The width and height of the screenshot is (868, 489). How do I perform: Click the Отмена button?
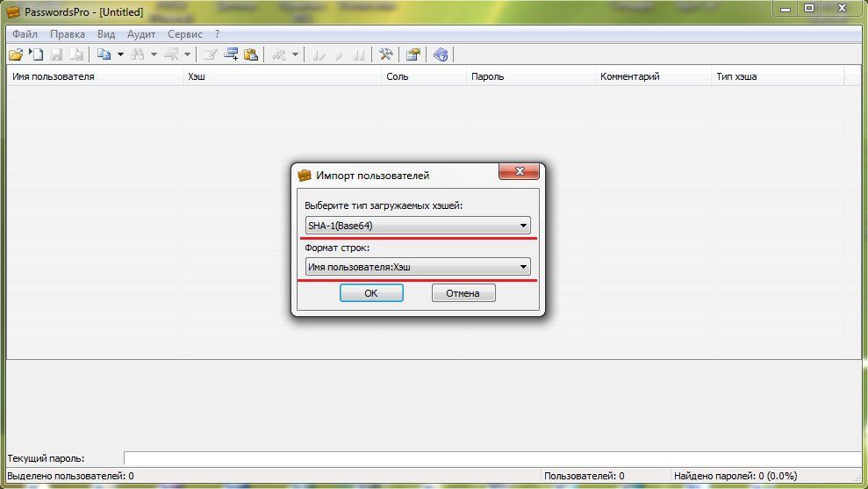pos(463,293)
